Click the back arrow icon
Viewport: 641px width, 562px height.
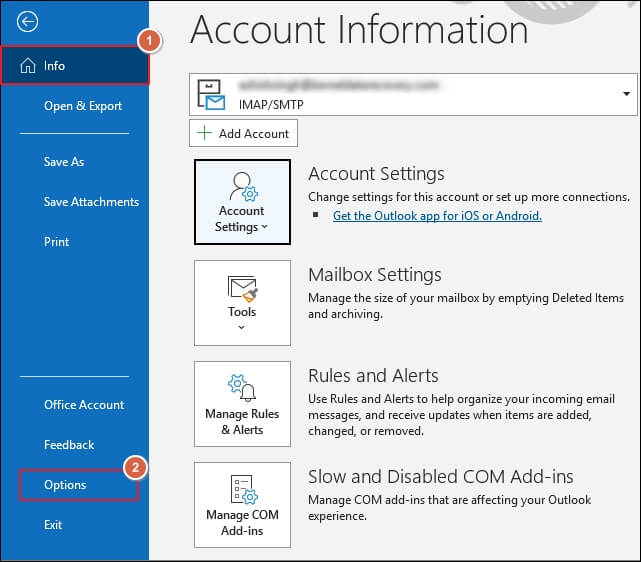(27, 22)
